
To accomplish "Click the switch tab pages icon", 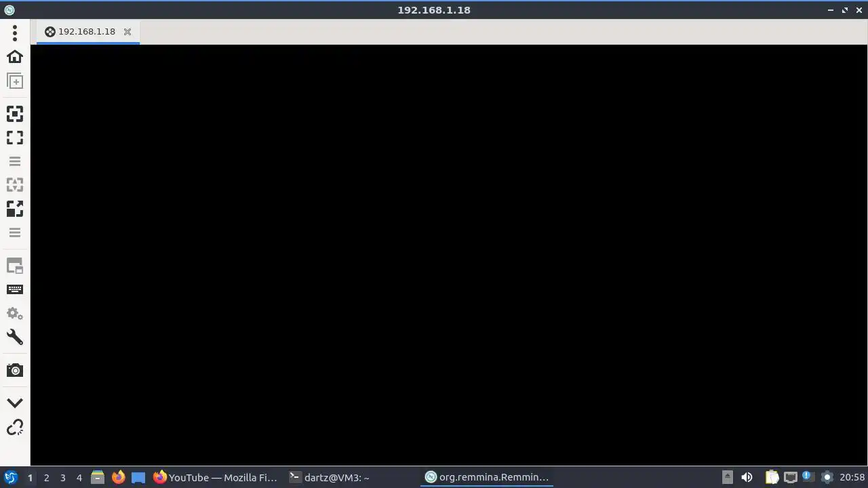I will point(15,266).
